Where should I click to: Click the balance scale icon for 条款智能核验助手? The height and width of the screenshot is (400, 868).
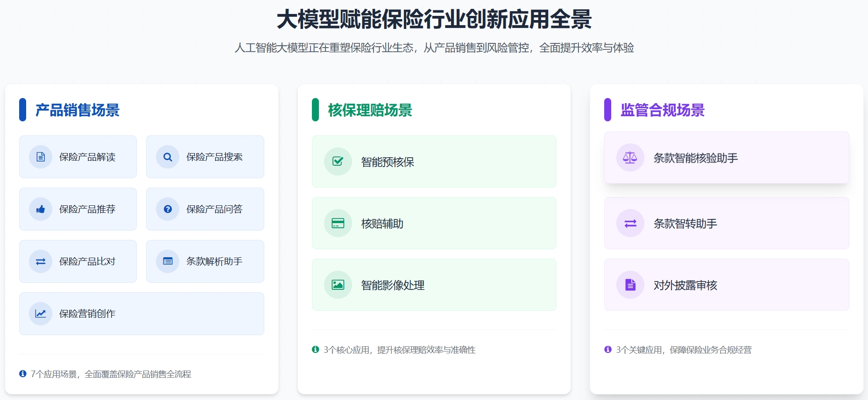point(630,158)
